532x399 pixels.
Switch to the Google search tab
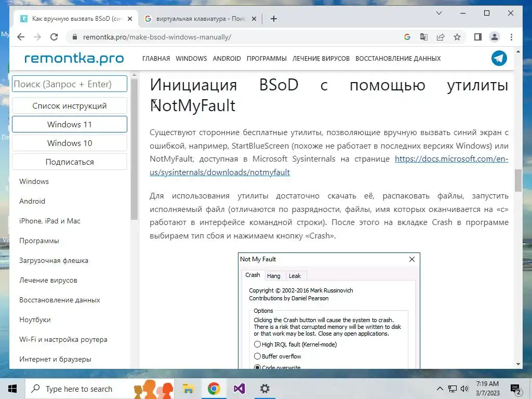200,19
